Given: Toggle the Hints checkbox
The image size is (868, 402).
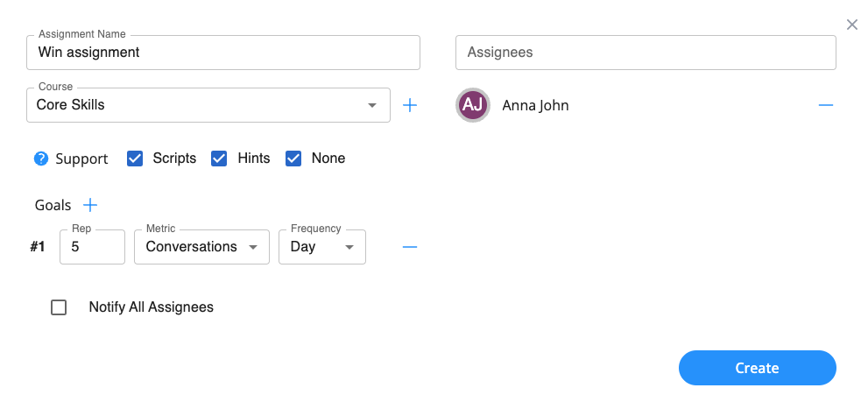Looking at the screenshot, I should coord(219,159).
